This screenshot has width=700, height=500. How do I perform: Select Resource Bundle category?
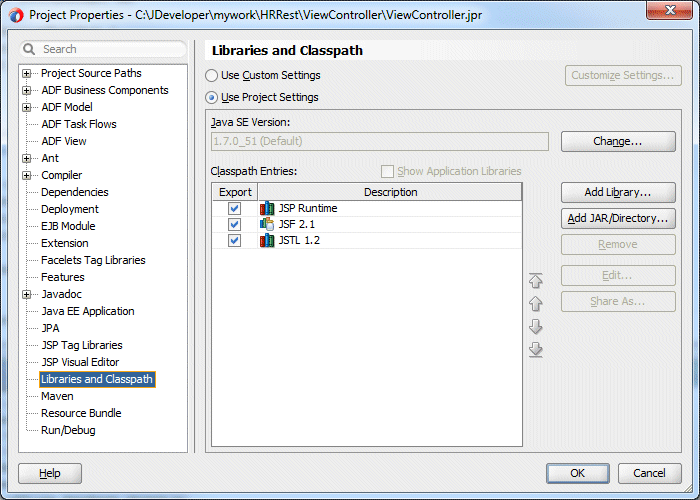81,413
